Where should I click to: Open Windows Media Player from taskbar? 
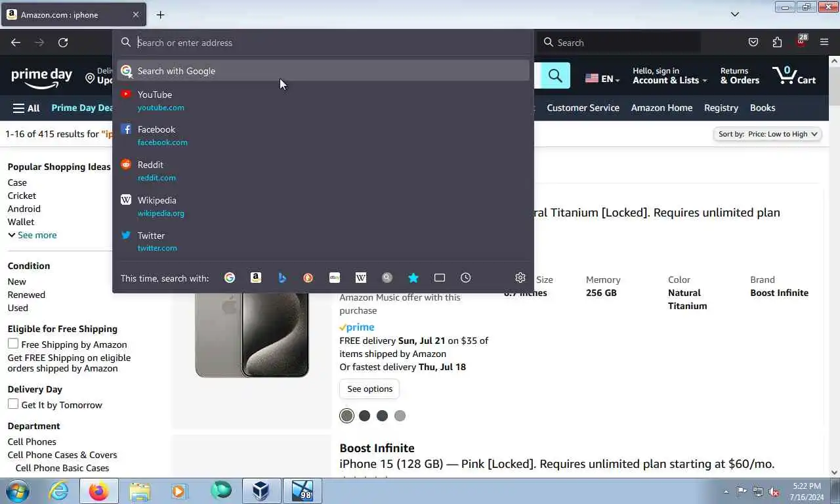click(179, 491)
